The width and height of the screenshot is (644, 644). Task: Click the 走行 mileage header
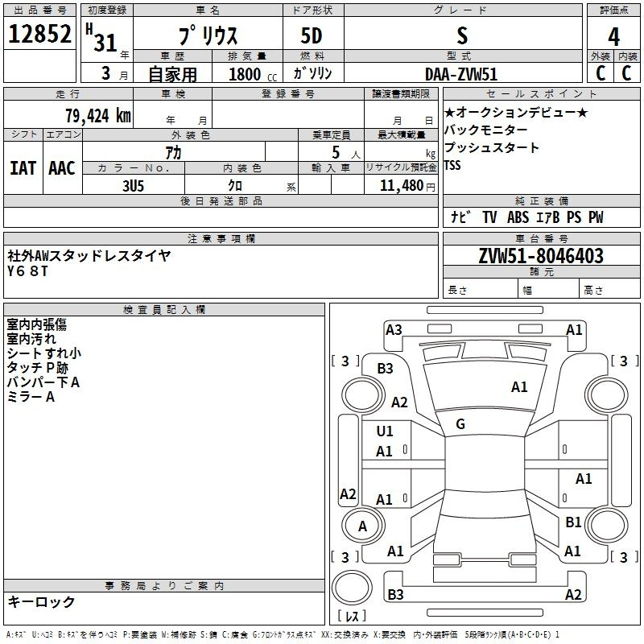[x=68, y=94]
